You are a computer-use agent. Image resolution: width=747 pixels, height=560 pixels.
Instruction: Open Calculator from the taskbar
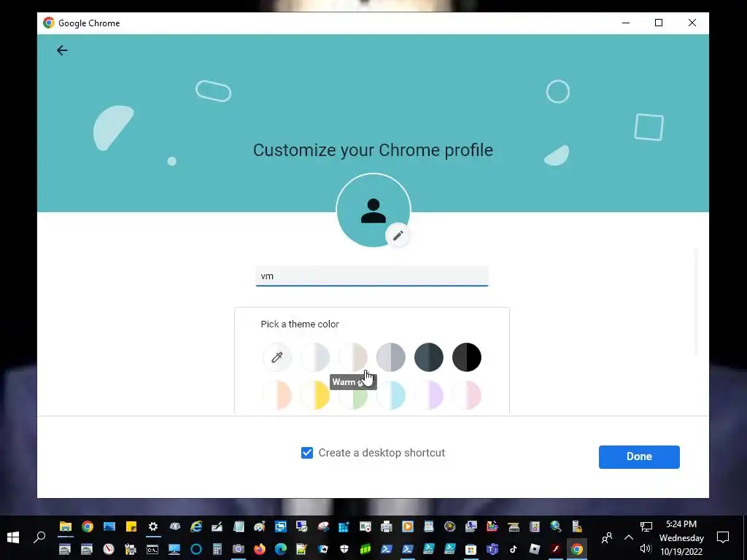click(217, 550)
